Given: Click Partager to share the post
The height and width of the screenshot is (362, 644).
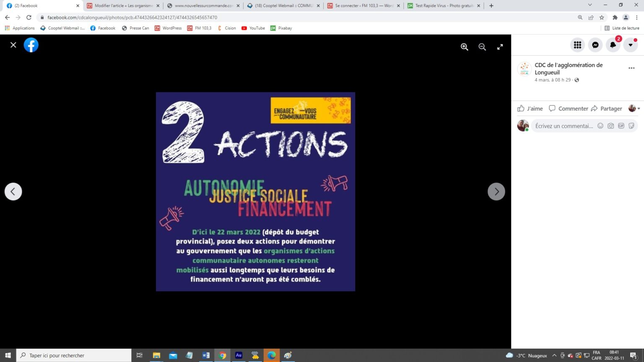Looking at the screenshot, I should (x=606, y=109).
